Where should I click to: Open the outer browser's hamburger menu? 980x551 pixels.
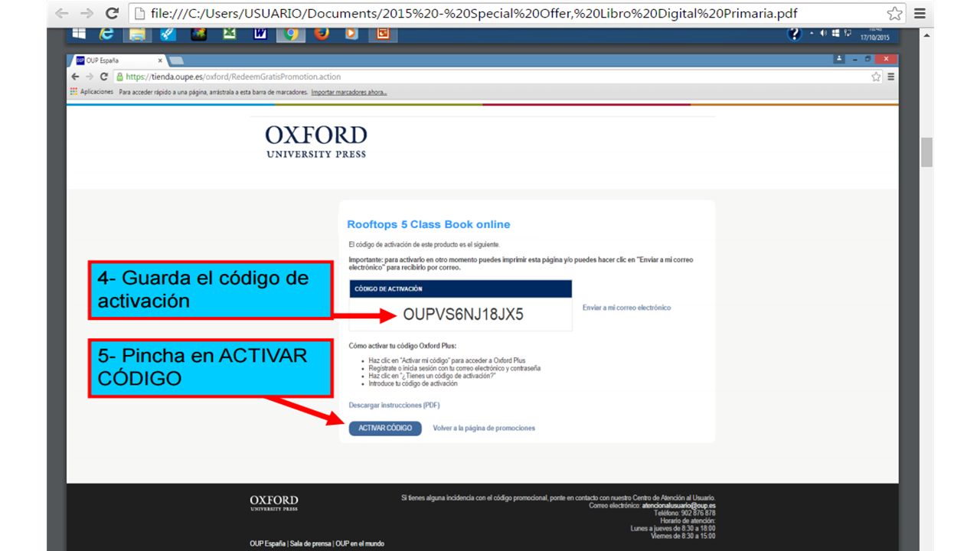pos(920,14)
